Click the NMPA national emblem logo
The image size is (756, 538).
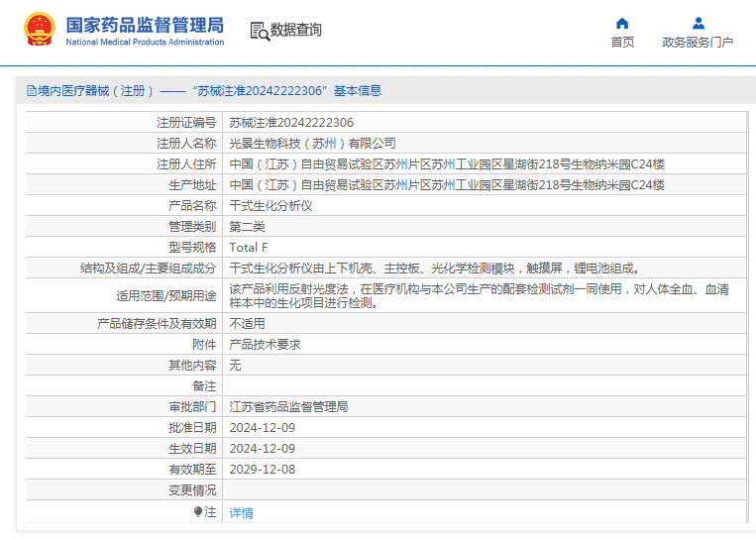click(x=39, y=30)
